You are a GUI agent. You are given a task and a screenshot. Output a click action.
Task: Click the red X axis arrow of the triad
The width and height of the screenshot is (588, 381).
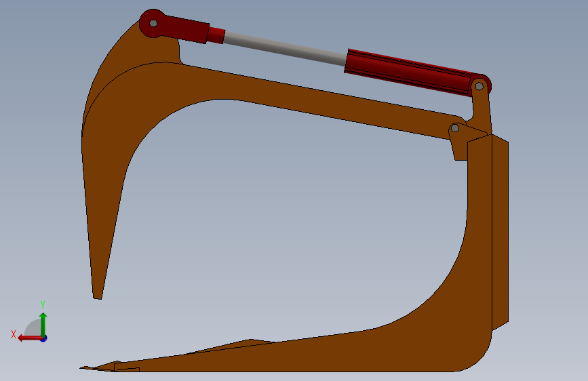(x=29, y=338)
